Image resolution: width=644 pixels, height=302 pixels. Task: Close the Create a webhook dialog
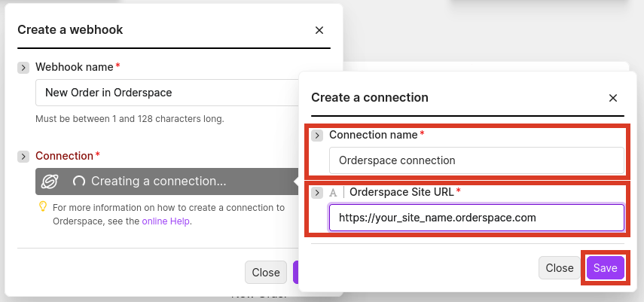point(319,30)
